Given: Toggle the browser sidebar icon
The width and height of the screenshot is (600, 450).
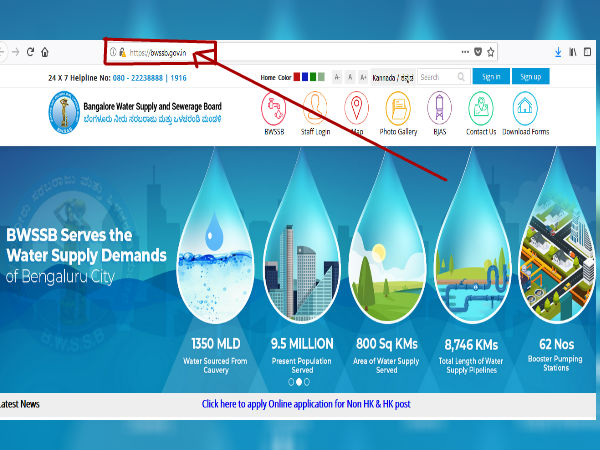Looking at the screenshot, I should coord(587,52).
